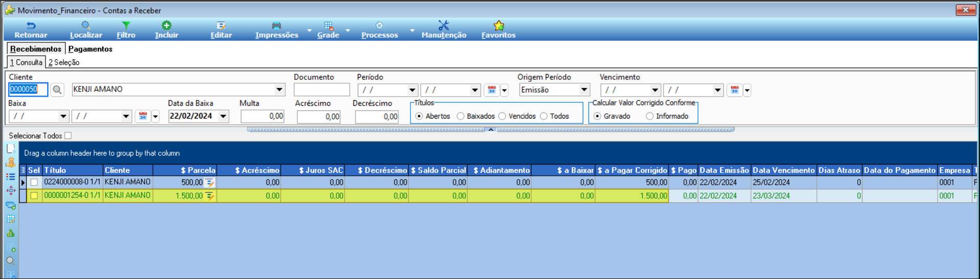Click the four-arrow move sidebar icon
The height and width of the screenshot is (279, 980).
click(x=11, y=191)
